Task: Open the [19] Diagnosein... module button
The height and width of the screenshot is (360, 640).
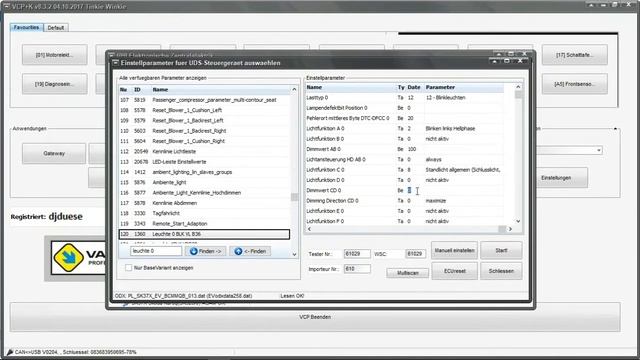Action: click(54, 84)
